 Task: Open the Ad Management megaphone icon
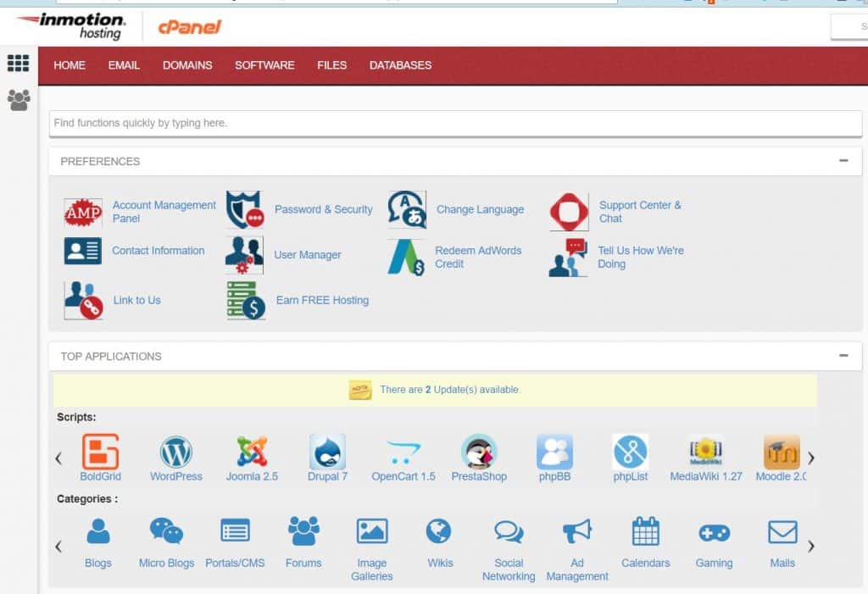pos(577,532)
